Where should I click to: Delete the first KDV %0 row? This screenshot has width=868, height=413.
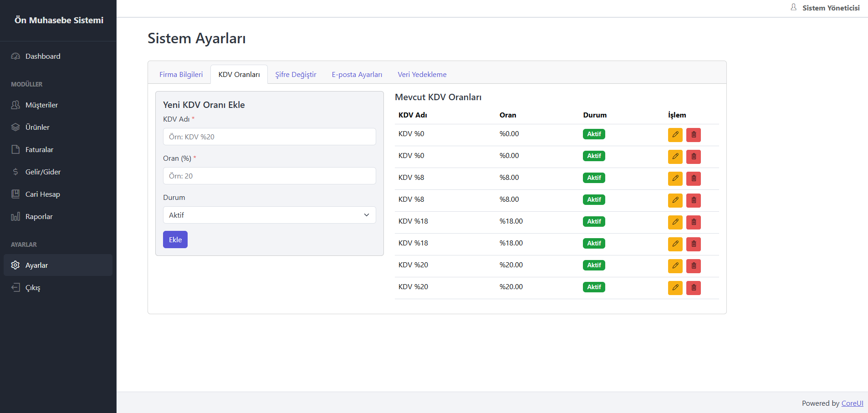point(693,135)
